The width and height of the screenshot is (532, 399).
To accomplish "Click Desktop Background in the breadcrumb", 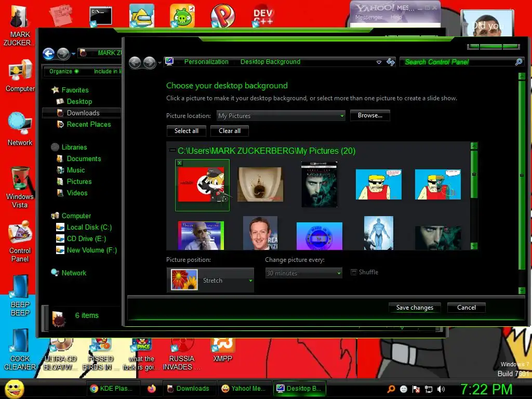I will (x=270, y=62).
